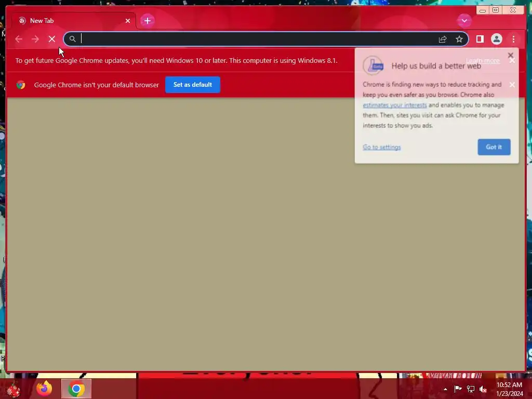Click the privacy sandbox flask icon
Screen dimensions: 532x399
click(373, 65)
